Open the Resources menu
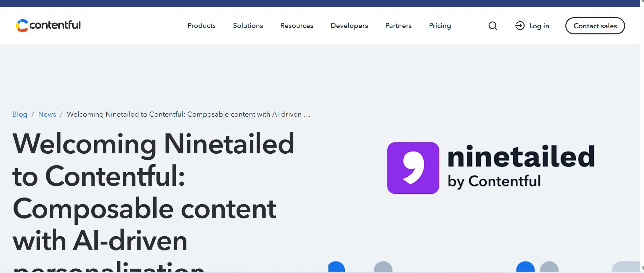This screenshot has height=273, width=644. click(297, 26)
